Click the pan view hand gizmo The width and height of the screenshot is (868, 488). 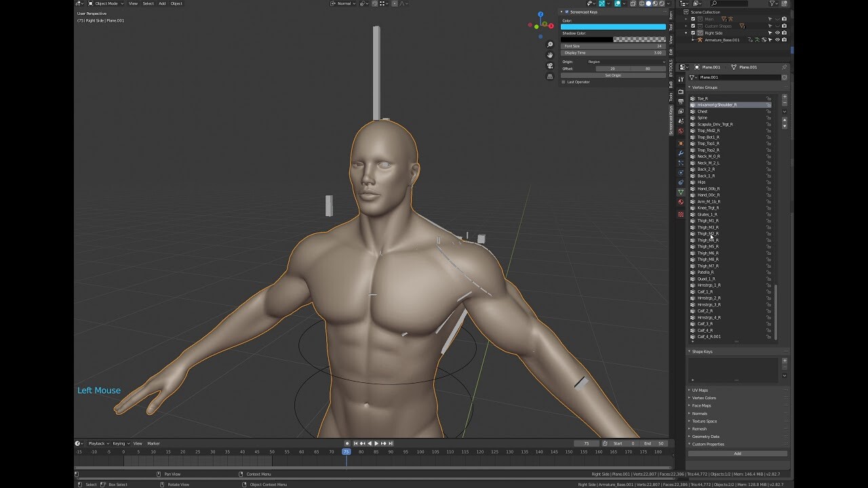pos(550,55)
